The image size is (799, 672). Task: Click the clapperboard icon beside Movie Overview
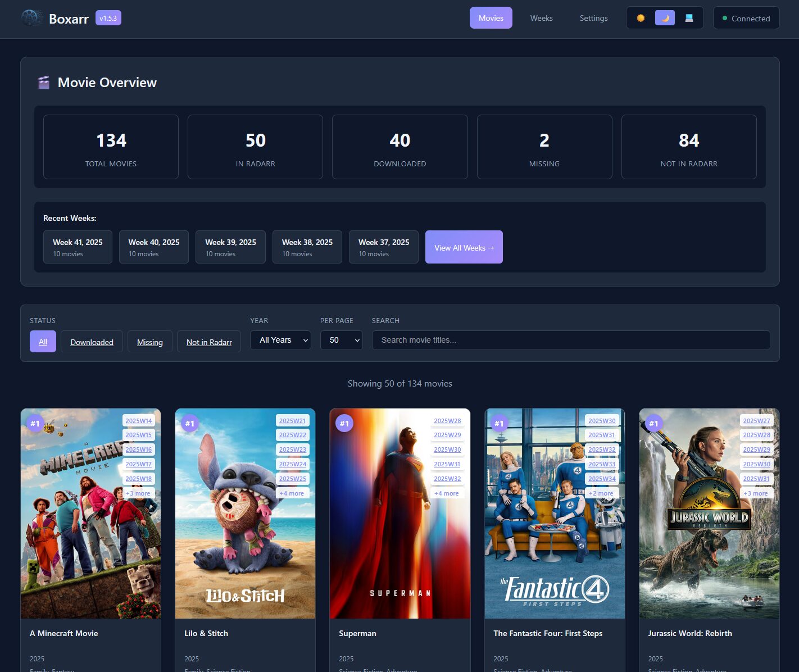coord(44,83)
